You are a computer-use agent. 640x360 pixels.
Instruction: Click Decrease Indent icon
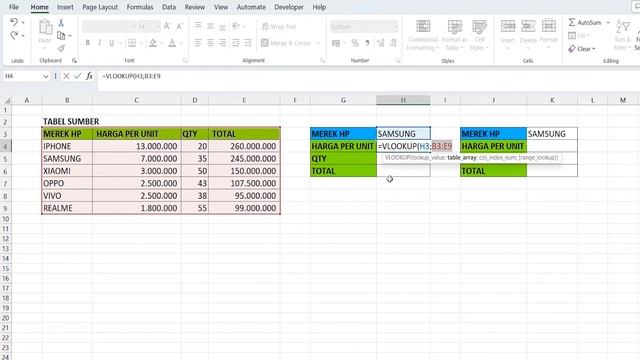click(236, 43)
